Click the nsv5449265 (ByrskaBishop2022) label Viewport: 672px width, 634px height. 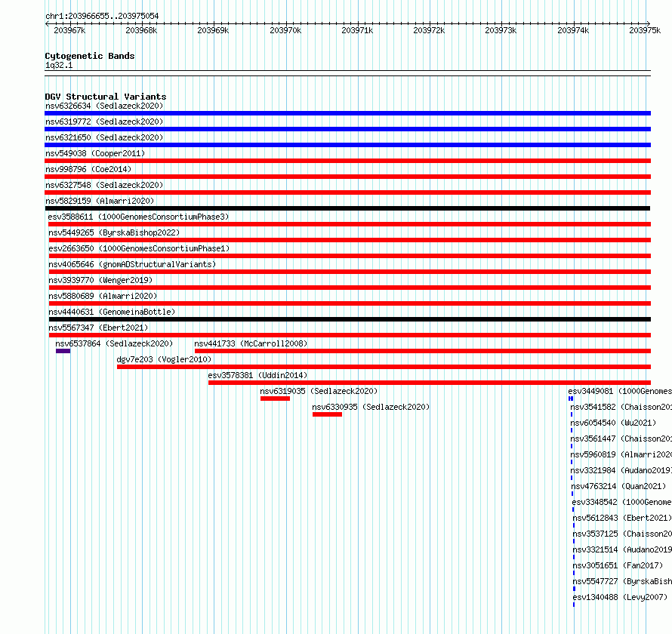(x=114, y=232)
